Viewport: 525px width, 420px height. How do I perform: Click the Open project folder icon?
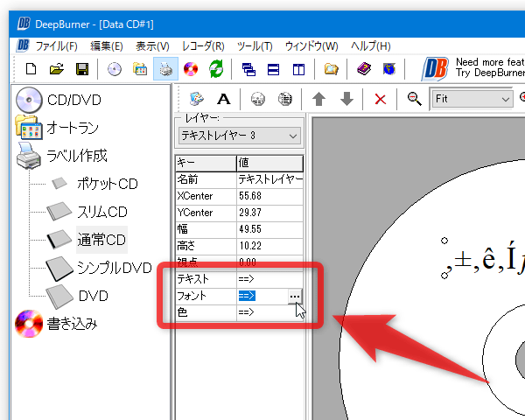pyautogui.click(x=57, y=69)
